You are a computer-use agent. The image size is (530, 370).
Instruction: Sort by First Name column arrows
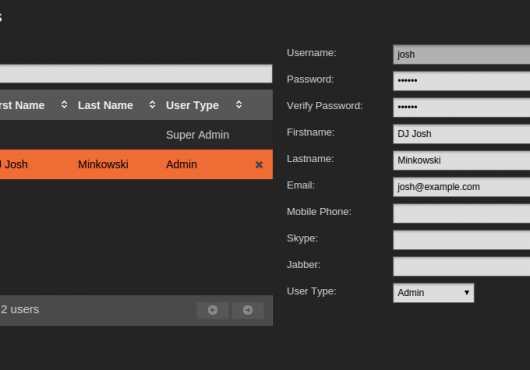click(64, 105)
